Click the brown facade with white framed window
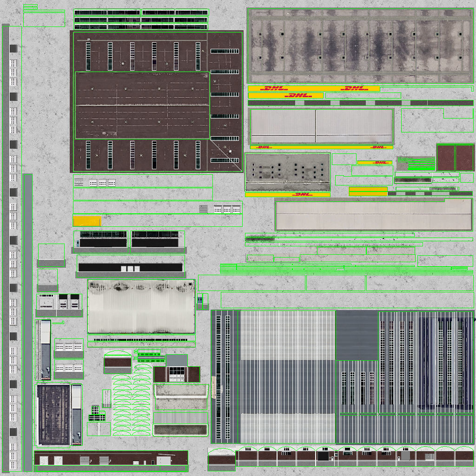 [x=177, y=374]
